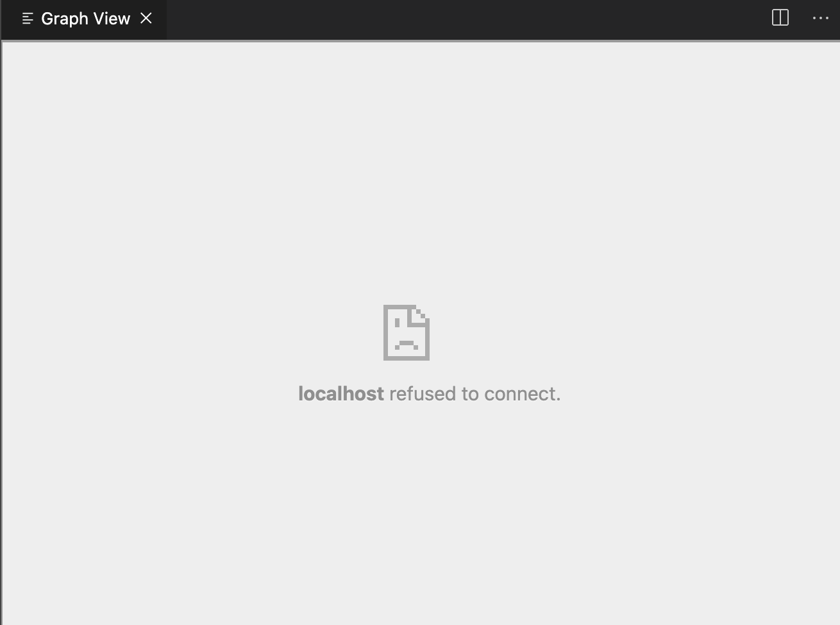This screenshot has width=840, height=625.
Task: Click the folded corner of the sad document icon
Action: [x=421, y=314]
